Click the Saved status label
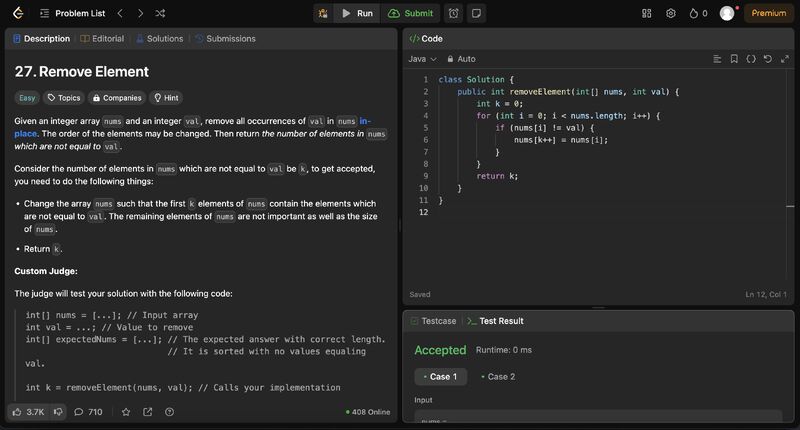The height and width of the screenshot is (430, 800). click(420, 295)
